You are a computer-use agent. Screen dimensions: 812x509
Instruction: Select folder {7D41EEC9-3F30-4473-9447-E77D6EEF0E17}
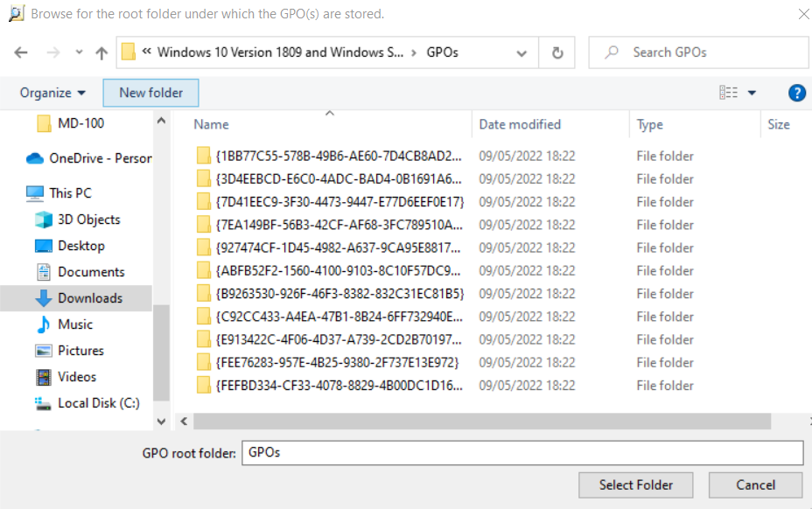tap(339, 202)
